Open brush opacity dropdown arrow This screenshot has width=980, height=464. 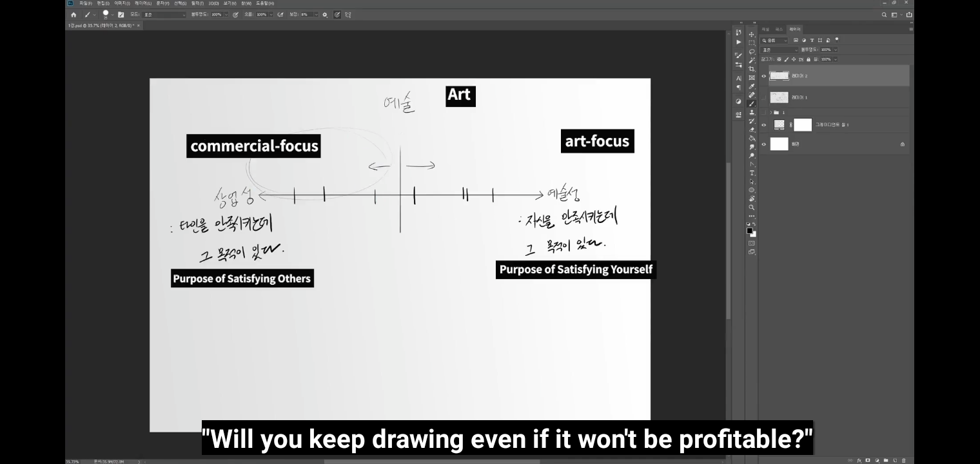coord(226,14)
